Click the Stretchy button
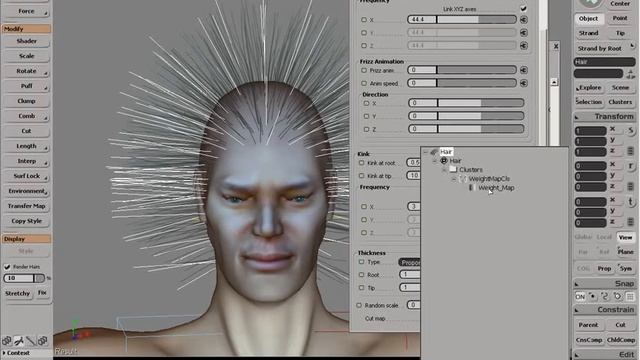 [x=18, y=293]
